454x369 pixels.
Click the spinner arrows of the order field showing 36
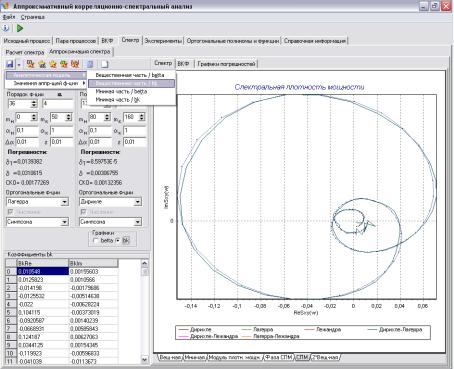(34, 104)
